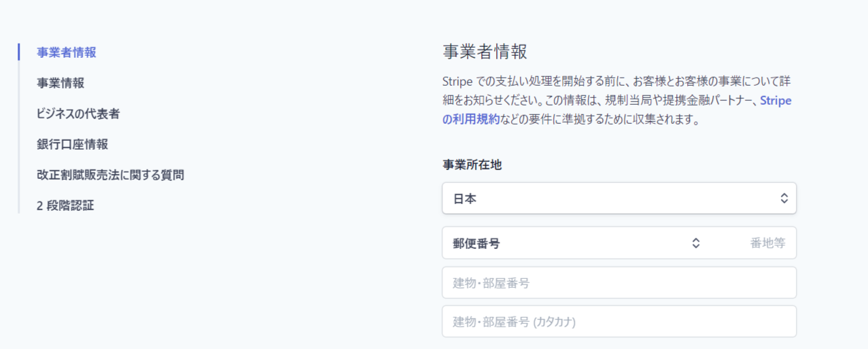Open the Stripe の利用規約 link
868x349 pixels.
(470, 120)
